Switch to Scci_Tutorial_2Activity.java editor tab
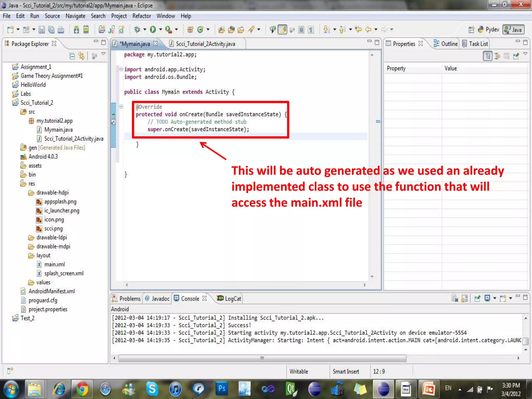The height and width of the screenshot is (399, 532). pyautogui.click(x=205, y=44)
